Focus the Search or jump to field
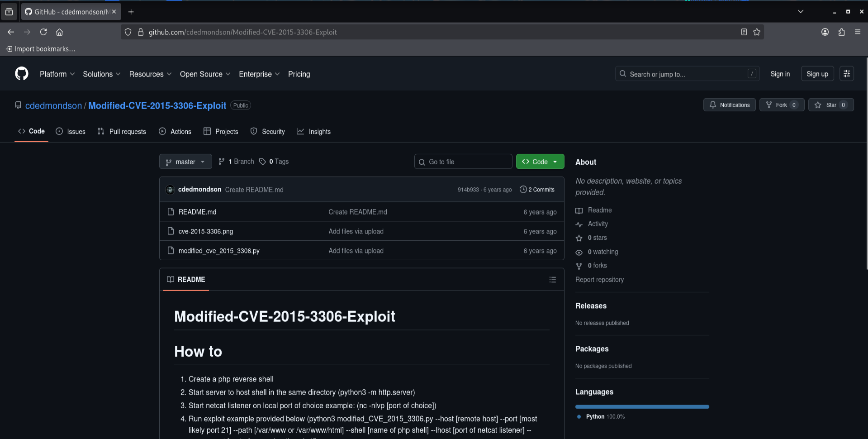 [687, 74]
